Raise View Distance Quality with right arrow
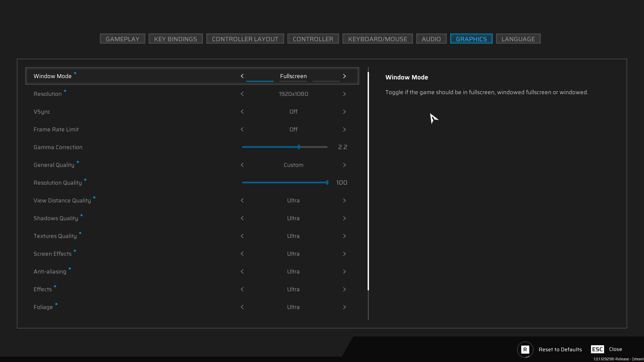 pos(344,200)
